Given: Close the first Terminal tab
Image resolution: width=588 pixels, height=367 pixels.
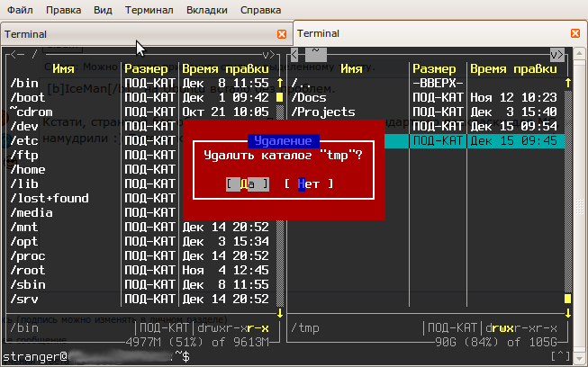Looking at the screenshot, I should 282,33.
